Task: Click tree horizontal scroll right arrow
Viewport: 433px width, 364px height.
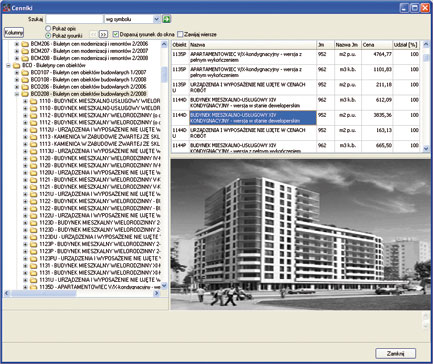Action: 157,293
